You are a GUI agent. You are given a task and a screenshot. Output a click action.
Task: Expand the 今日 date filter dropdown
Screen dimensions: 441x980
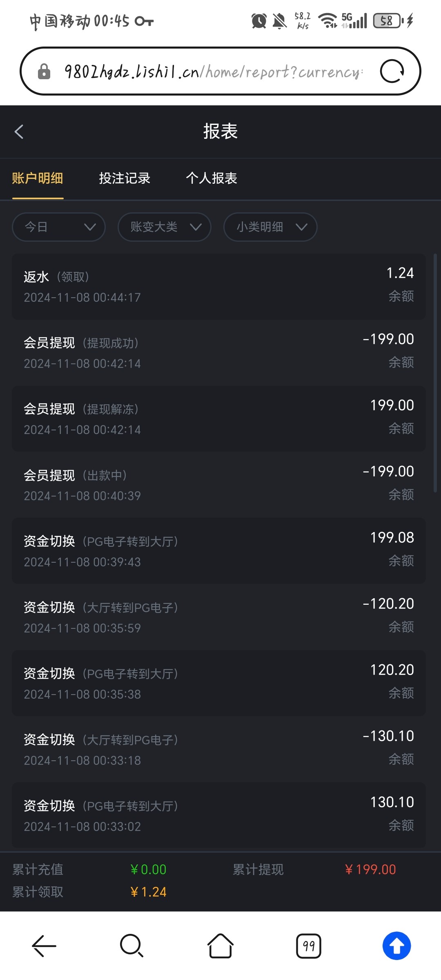59,227
